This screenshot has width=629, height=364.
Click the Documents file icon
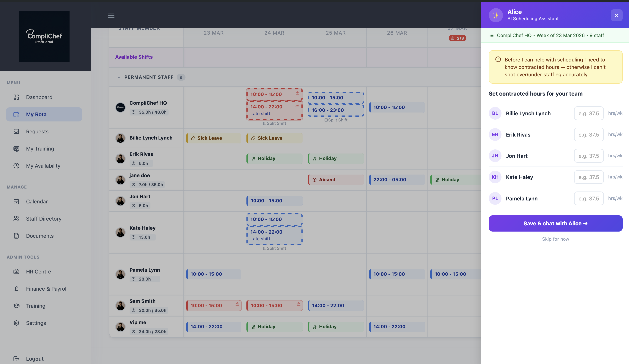tap(16, 235)
